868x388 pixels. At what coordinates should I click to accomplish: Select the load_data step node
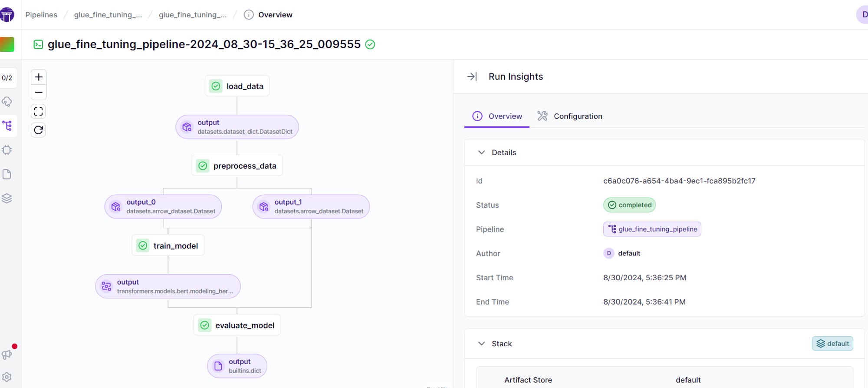tap(237, 86)
